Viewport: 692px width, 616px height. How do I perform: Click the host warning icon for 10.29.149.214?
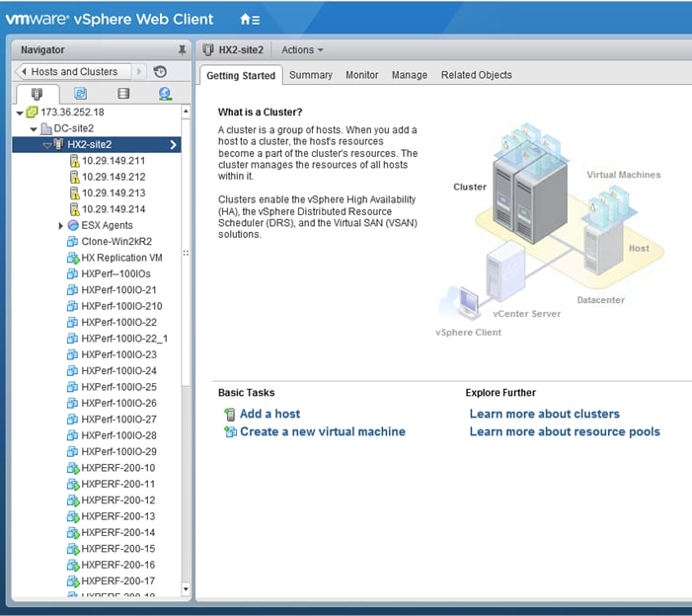pyautogui.click(x=75, y=209)
